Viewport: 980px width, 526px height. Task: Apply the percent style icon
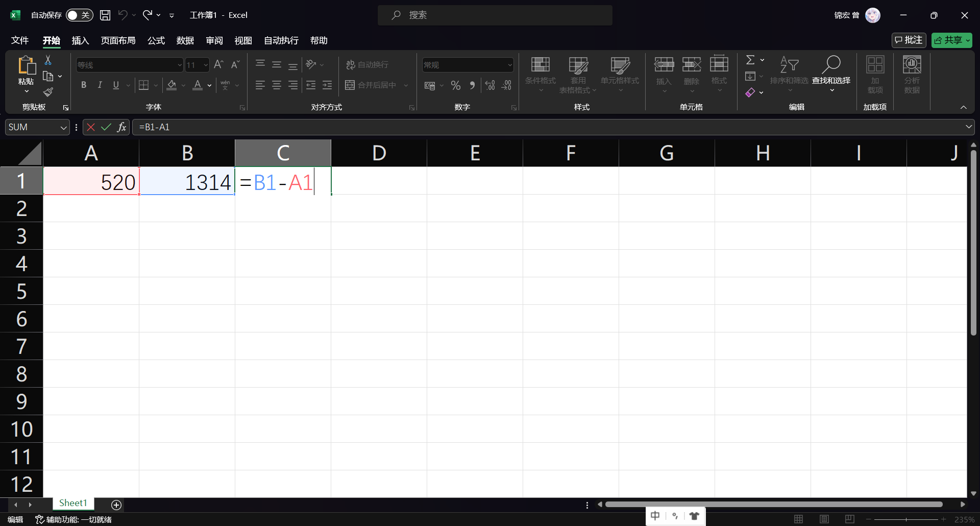click(x=456, y=85)
